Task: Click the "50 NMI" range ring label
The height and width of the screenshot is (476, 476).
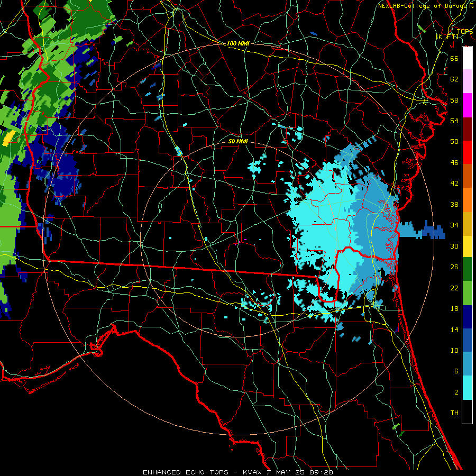Action: tap(238, 141)
